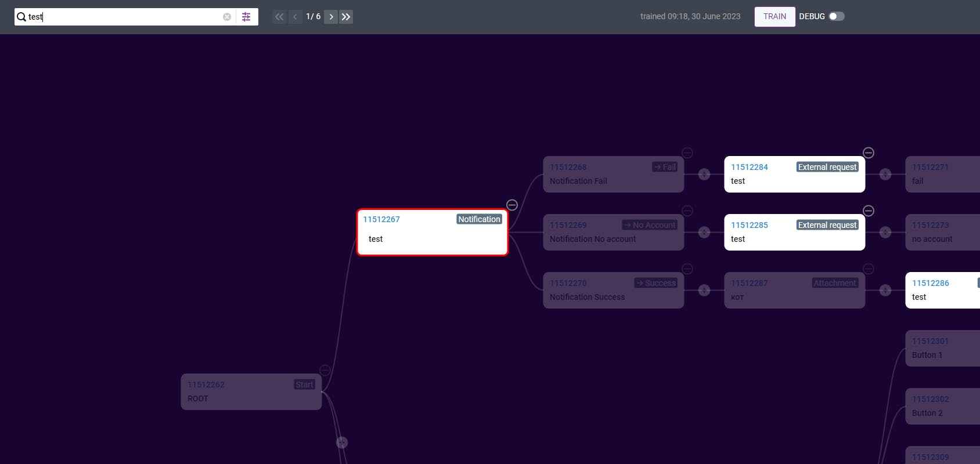Click "External request" badge on node 11512284
980x464 pixels.
827,167
